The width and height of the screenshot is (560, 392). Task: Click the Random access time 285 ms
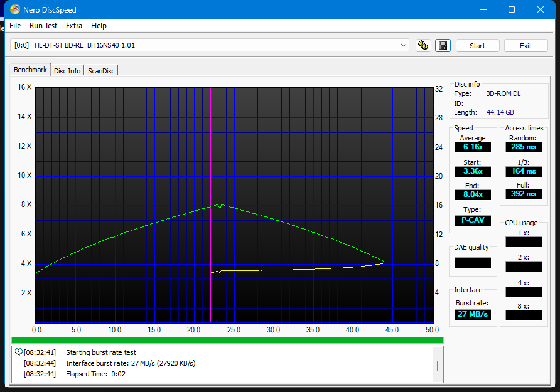524,147
